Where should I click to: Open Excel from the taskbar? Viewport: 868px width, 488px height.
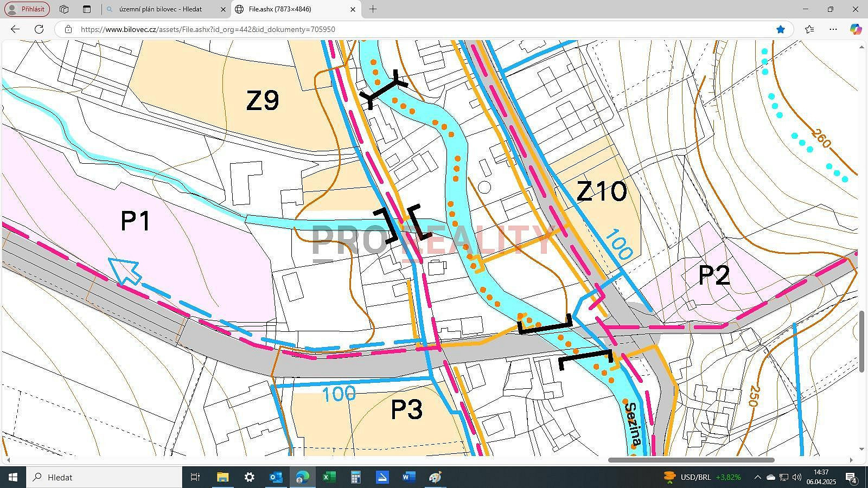pyautogui.click(x=329, y=477)
